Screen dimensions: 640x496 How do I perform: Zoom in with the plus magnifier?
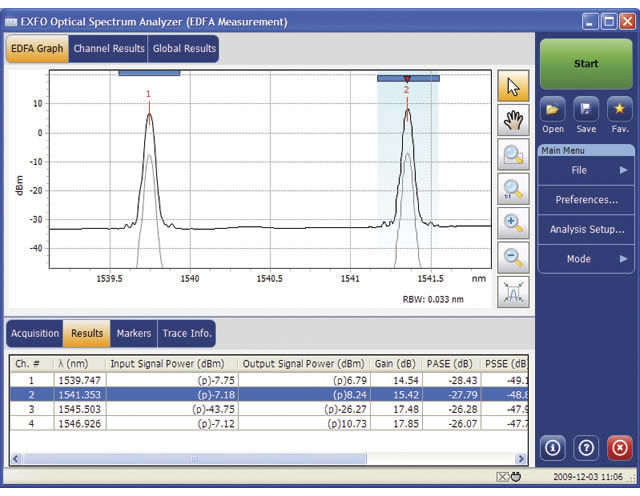pyautogui.click(x=513, y=223)
